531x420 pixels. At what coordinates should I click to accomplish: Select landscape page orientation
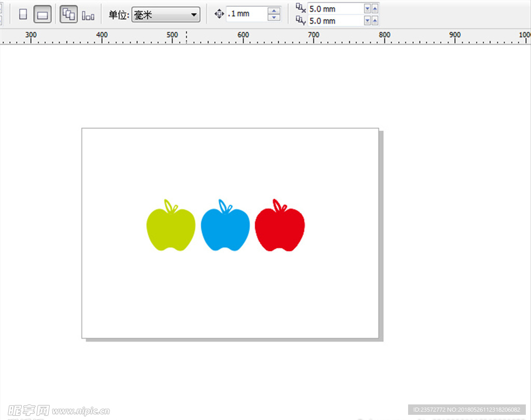tap(43, 14)
